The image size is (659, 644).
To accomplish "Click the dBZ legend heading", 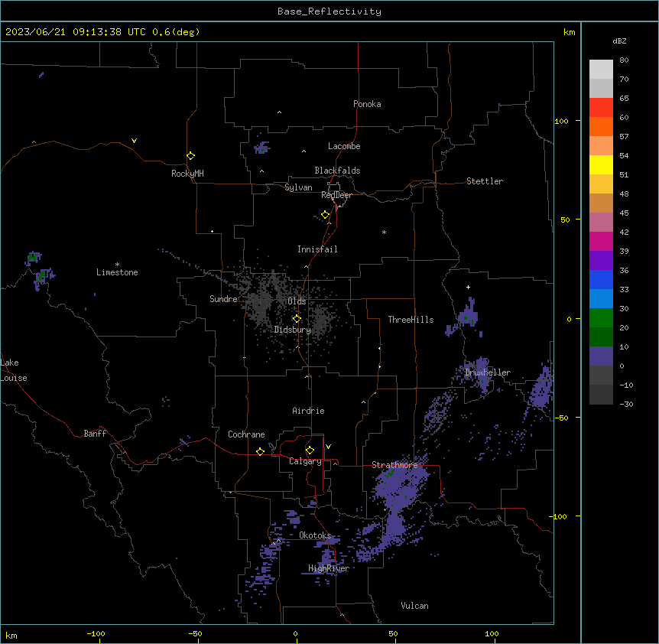I will [x=619, y=41].
